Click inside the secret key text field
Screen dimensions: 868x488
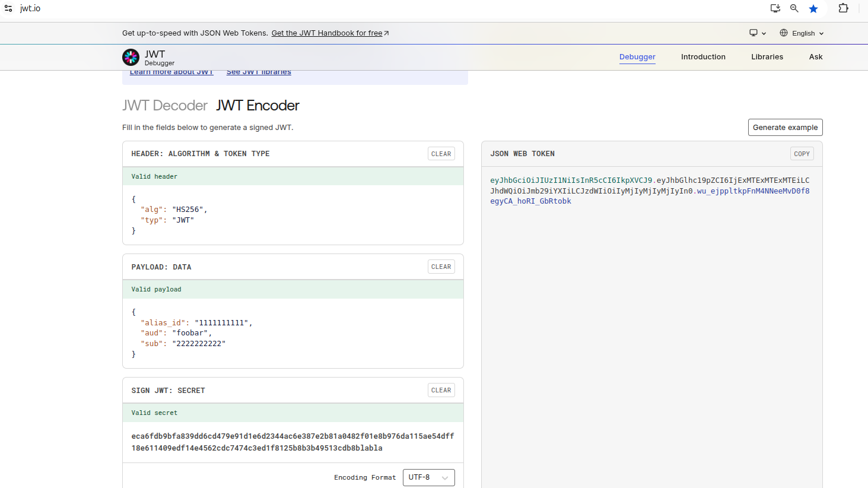tap(292, 442)
